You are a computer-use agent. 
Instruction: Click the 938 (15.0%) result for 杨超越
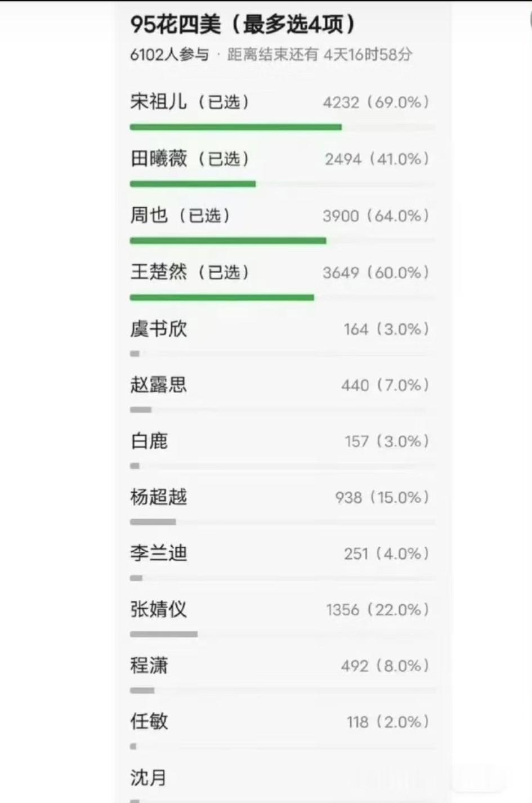tap(382, 497)
